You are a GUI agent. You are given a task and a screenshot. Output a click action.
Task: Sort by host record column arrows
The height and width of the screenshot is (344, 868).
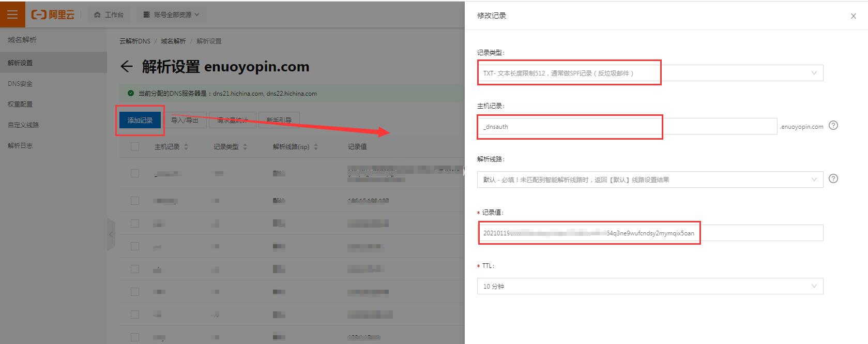click(x=186, y=147)
